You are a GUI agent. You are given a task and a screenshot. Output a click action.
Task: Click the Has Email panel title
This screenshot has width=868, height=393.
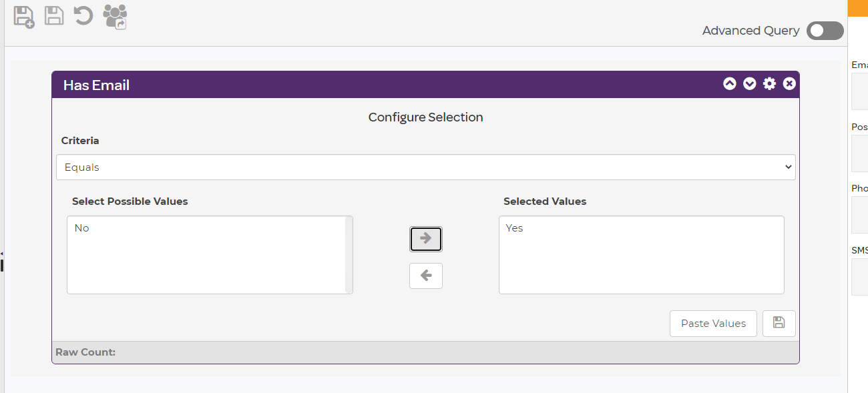tap(96, 85)
